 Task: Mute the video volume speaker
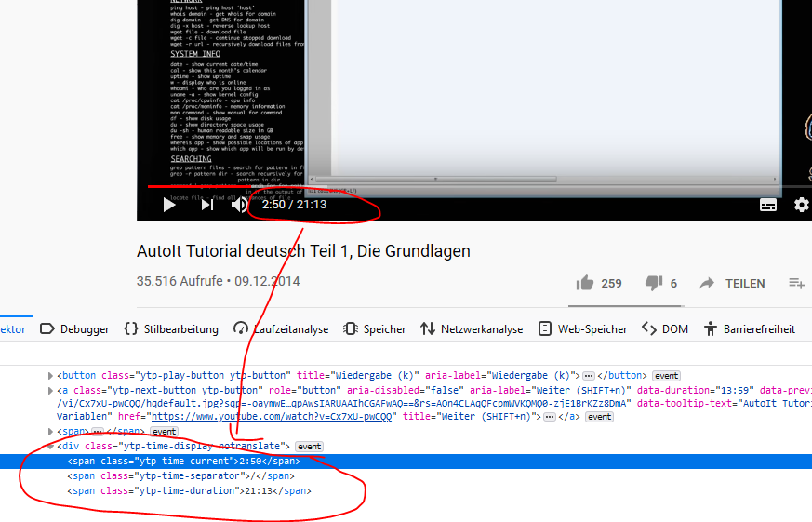(239, 206)
